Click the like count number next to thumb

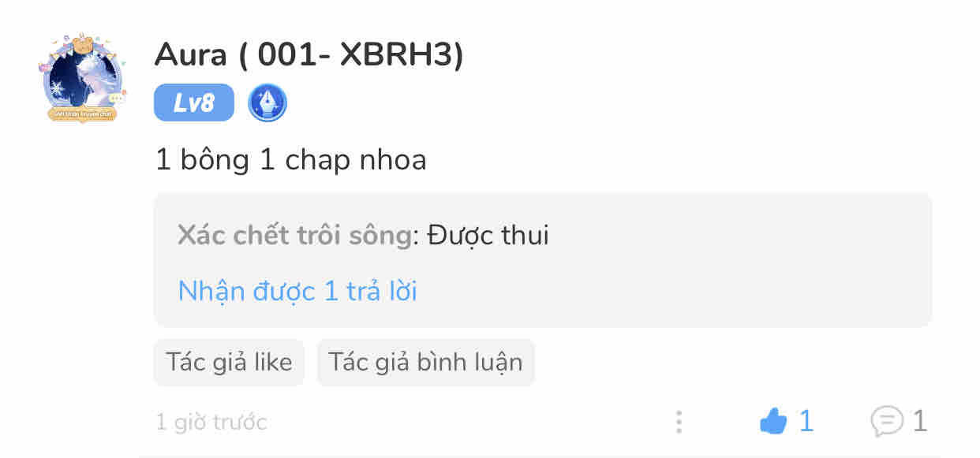tap(806, 422)
